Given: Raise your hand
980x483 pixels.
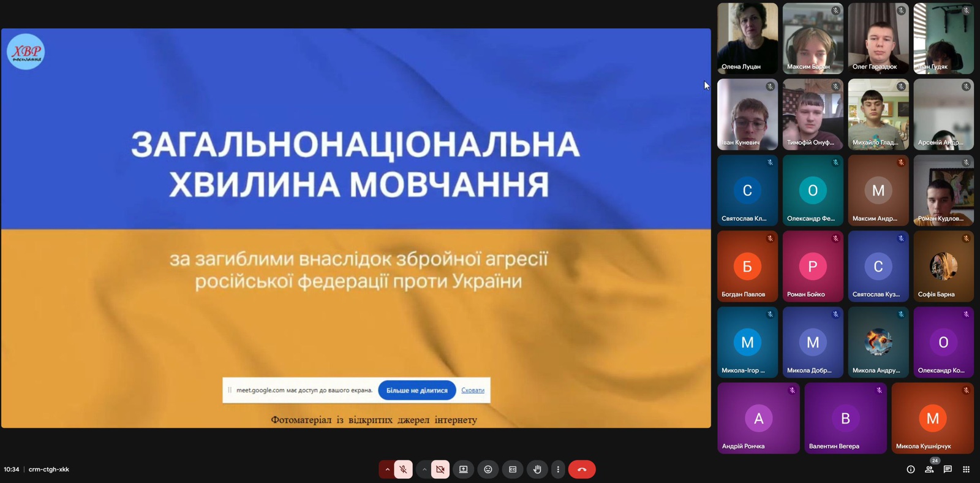Looking at the screenshot, I should (537, 470).
